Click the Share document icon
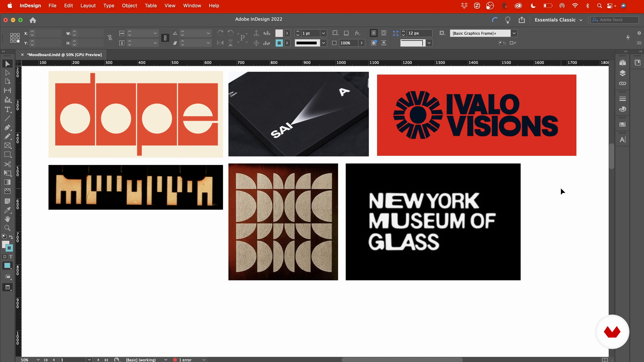 coord(522,20)
